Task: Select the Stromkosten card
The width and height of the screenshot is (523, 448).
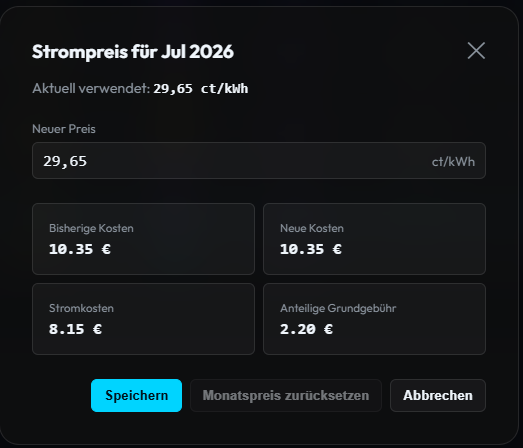Action: pos(143,319)
